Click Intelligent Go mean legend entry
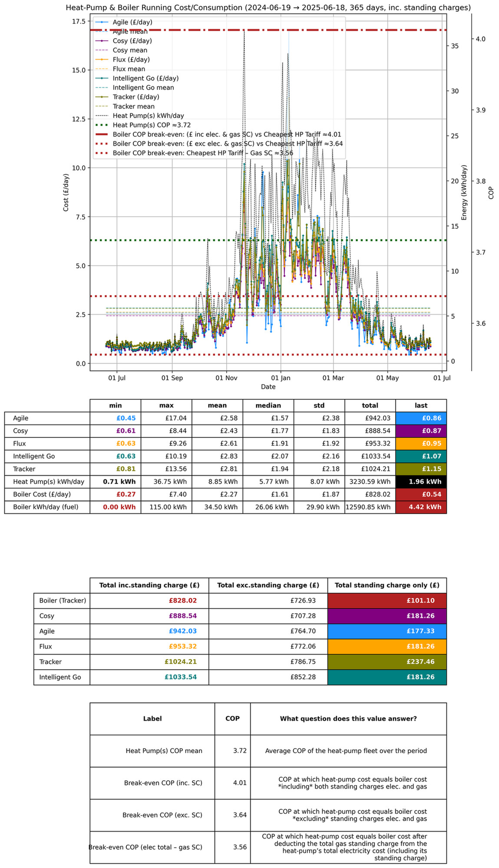 pyautogui.click(x=135, y=88)
